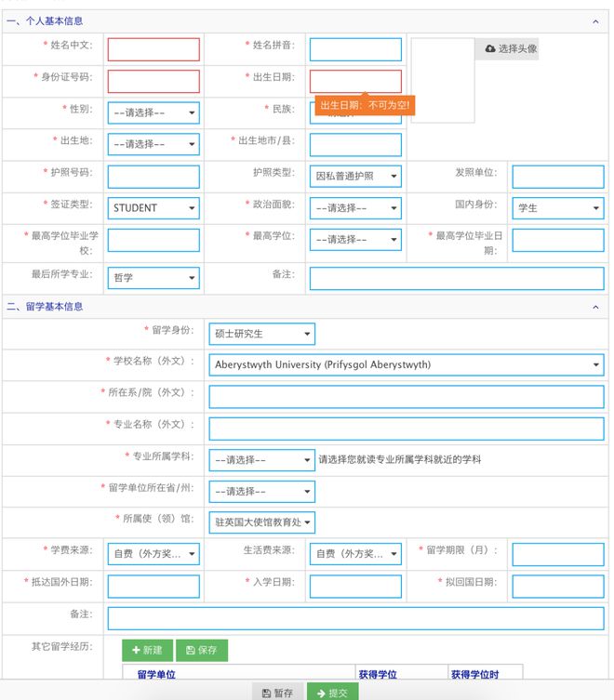Click the 拟回国日期 input field
The width and height of the screenshot is (614, 700).
point(558,587)
